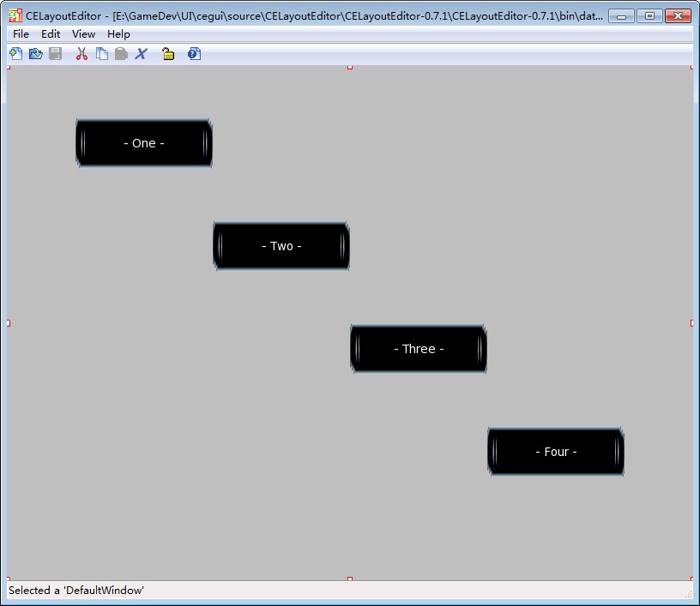Delete selection with the blue X icon

tap(141, 54)
